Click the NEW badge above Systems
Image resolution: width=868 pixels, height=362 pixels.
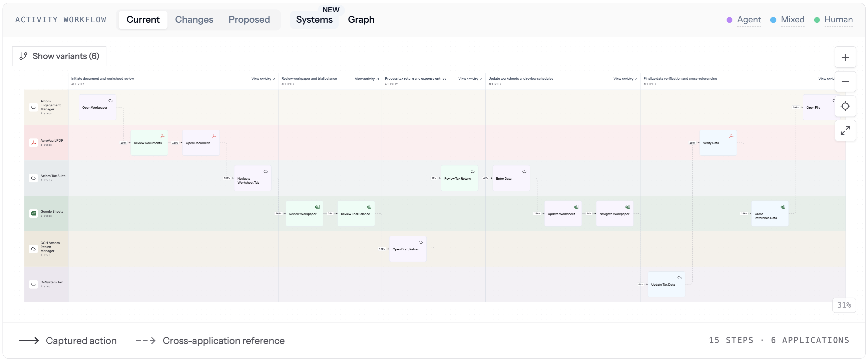click(x=331, y=10)
